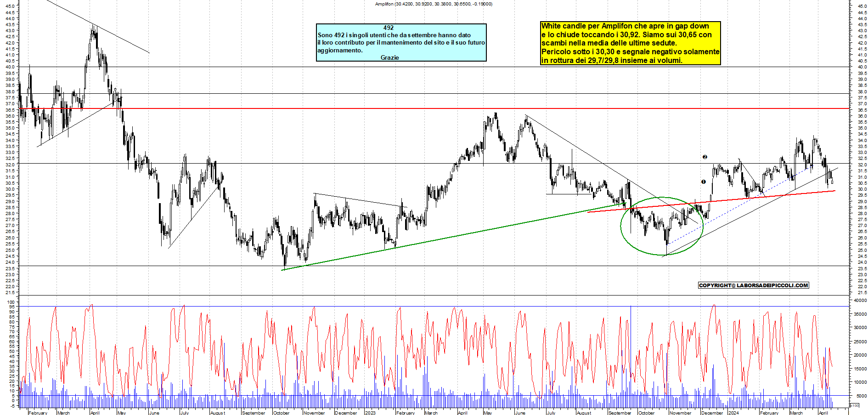Click 35000 on the volume axis
868x415 pixels.
(x=860, y=314)
